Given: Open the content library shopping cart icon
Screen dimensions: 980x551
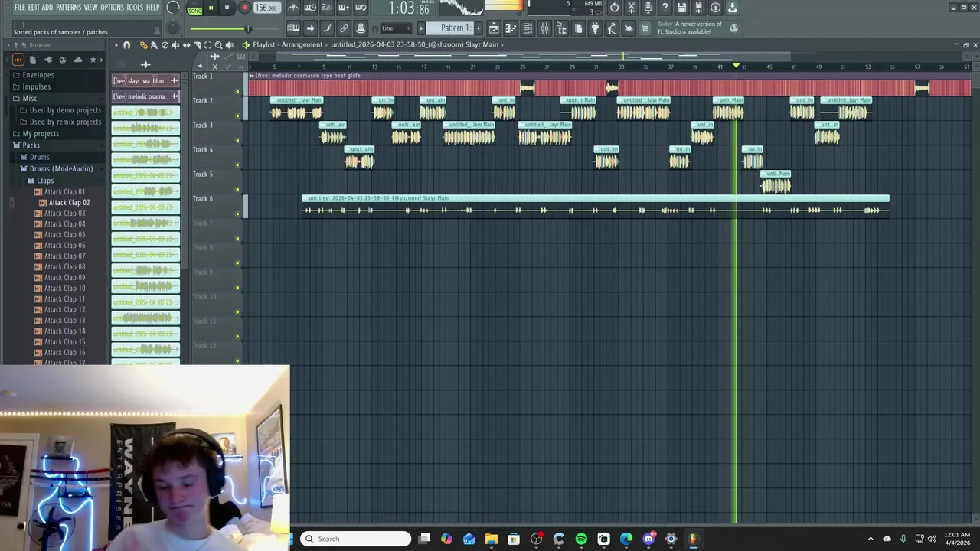Looking at the screenshot, I should coord(645,28).
